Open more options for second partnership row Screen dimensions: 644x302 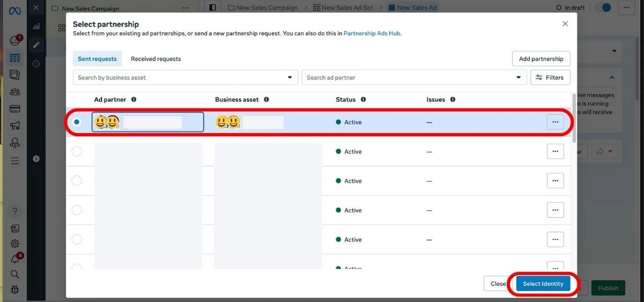tap(555, 151)
